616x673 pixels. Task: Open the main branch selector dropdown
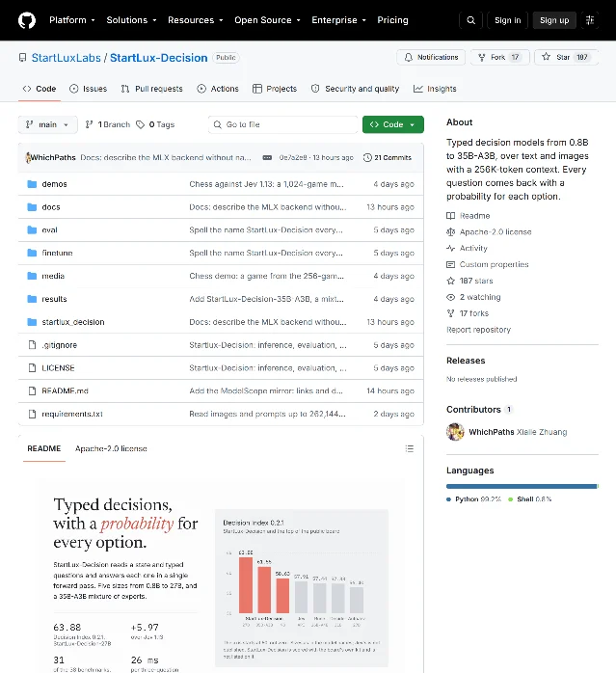point(47,124)
